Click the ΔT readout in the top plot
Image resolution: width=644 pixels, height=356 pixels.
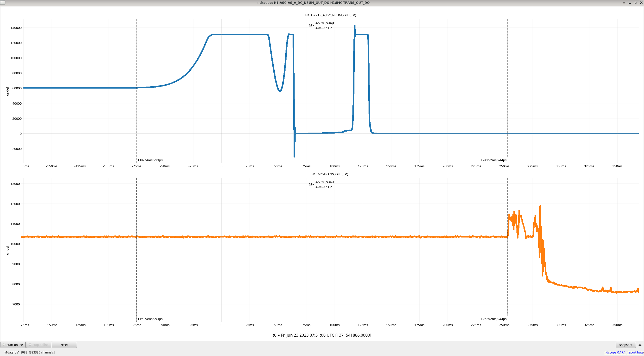click(x=322, y=25)
